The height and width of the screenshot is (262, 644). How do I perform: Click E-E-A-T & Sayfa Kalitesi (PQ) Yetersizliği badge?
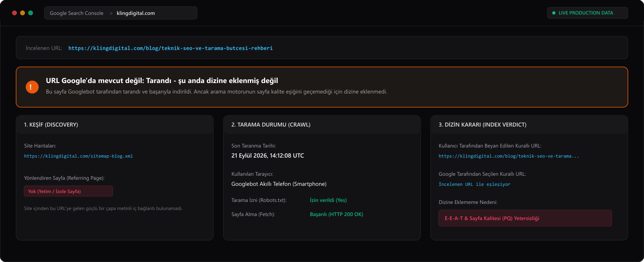tap(525, 218)
